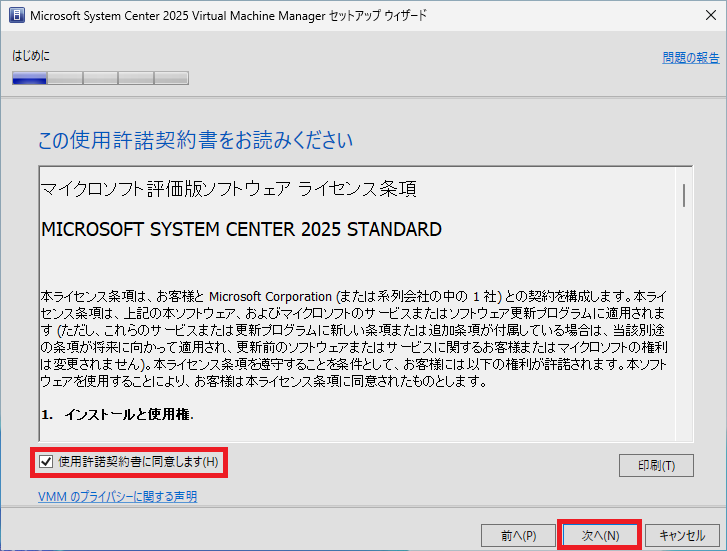Click the license paragraph starting 本ライセンス条項は
727x551 pixels.
(354, 339)
